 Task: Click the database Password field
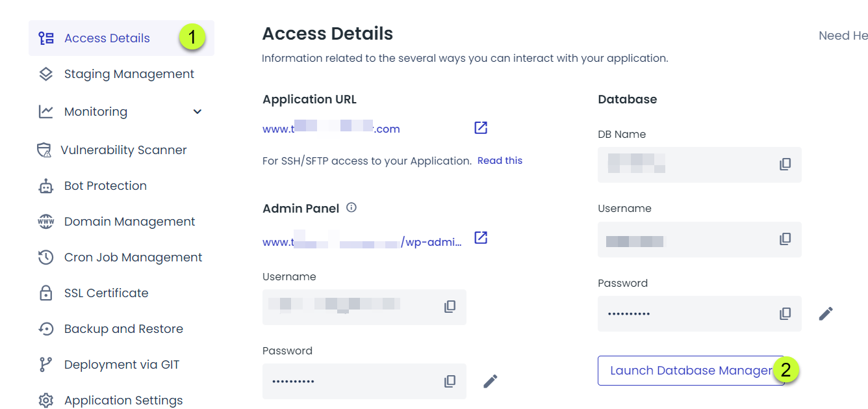click(x=700, y=314)
